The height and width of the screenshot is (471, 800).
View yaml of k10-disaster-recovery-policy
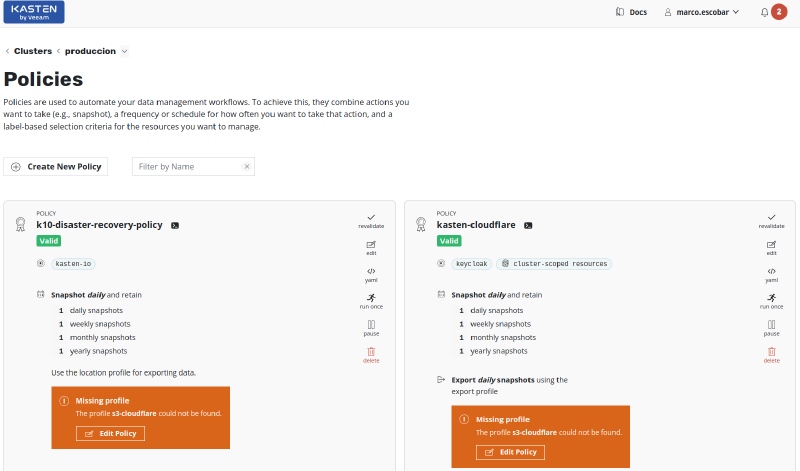(371, 275)
